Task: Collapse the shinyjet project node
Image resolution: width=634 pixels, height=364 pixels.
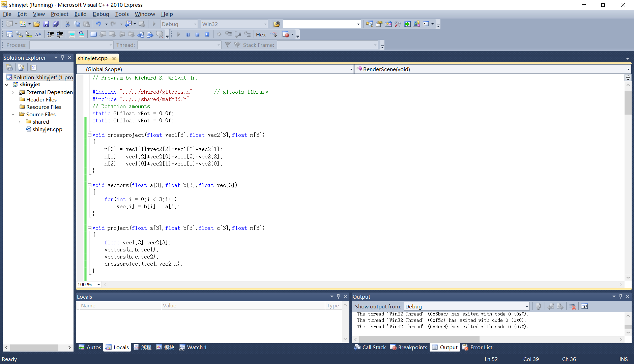Action: click(x=7, y=85)
